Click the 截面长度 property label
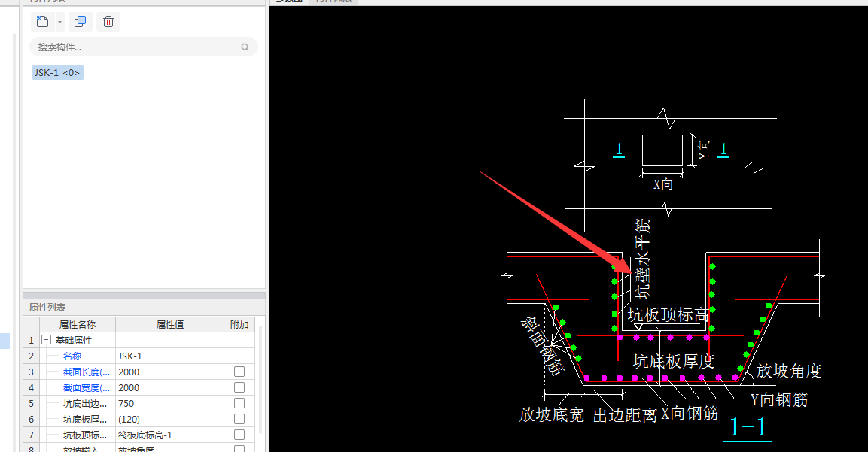The image size is (868, 452). (x=87, y=372)
